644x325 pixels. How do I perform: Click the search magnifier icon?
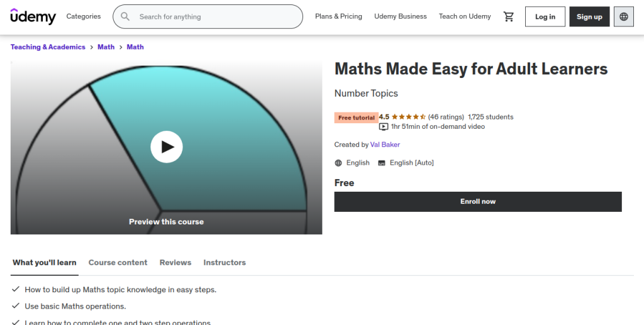[x=125, y=16]
